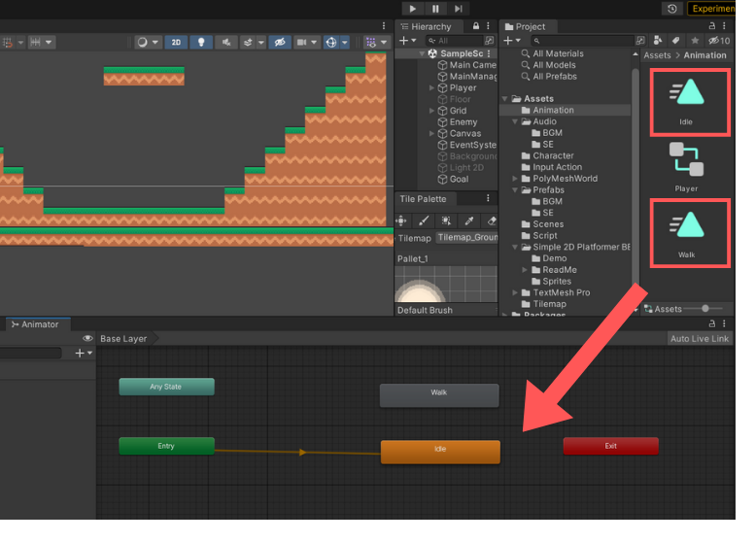Select the Walk state node in Animator
The width and height of the screenshot is (756, 542).
(x=438, y=394)
